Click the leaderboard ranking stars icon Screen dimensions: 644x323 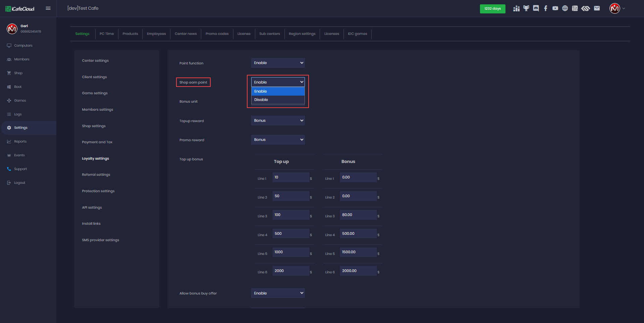coord(517,8)
